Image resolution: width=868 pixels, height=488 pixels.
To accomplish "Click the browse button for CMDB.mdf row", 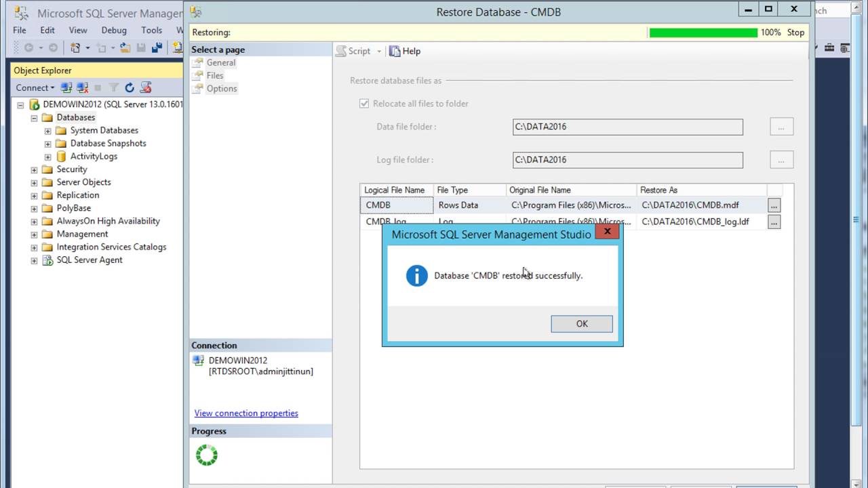I will coord(774,205).
